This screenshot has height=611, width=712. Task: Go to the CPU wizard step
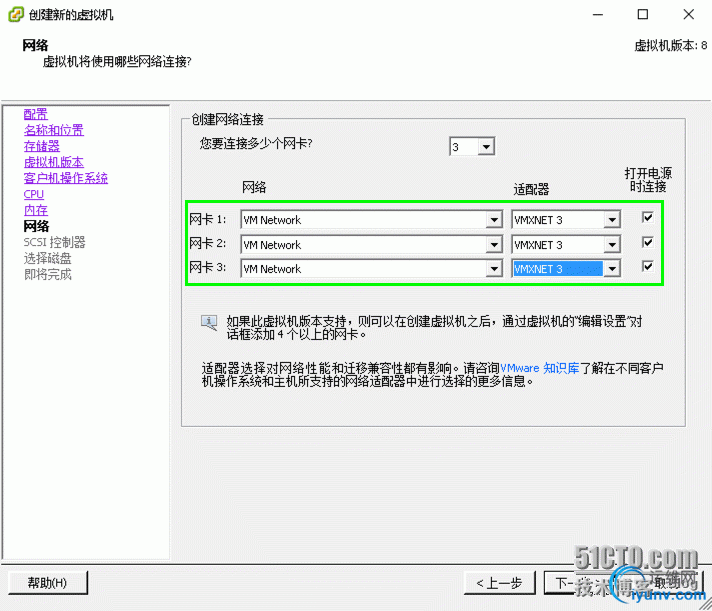pyautogui.click(x=34, y=194)
